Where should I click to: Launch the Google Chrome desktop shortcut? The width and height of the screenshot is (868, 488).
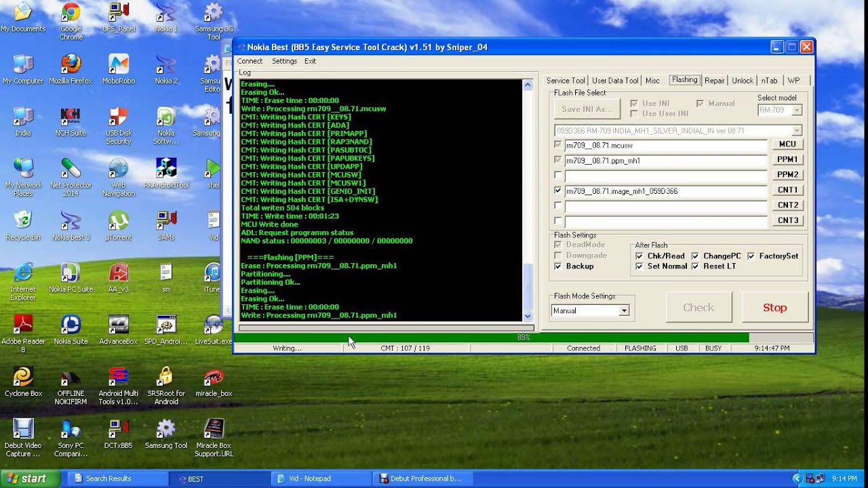pyautogui.click(x=71, y=20)
